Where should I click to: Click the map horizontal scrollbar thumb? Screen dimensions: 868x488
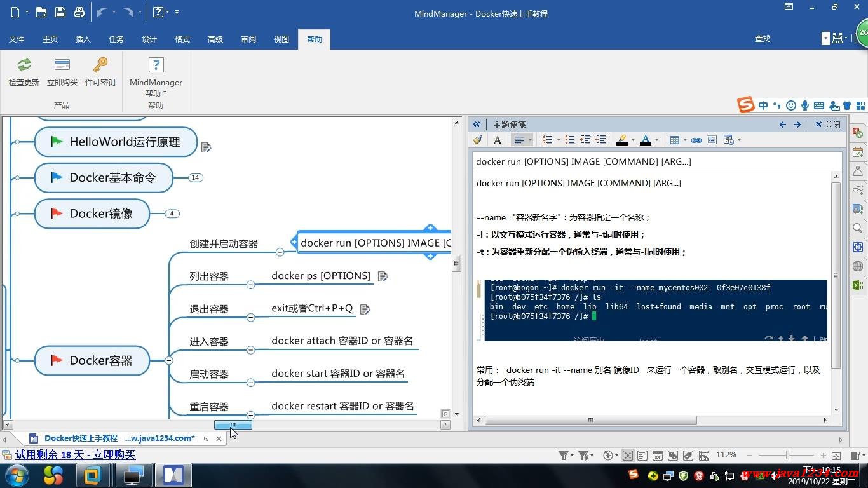point(233,424)
